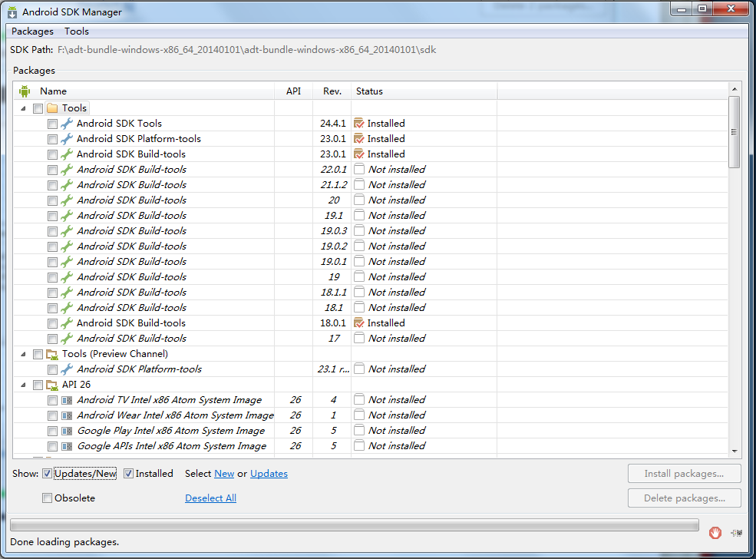Collapse the Tools group

click(x=23, y=108)
